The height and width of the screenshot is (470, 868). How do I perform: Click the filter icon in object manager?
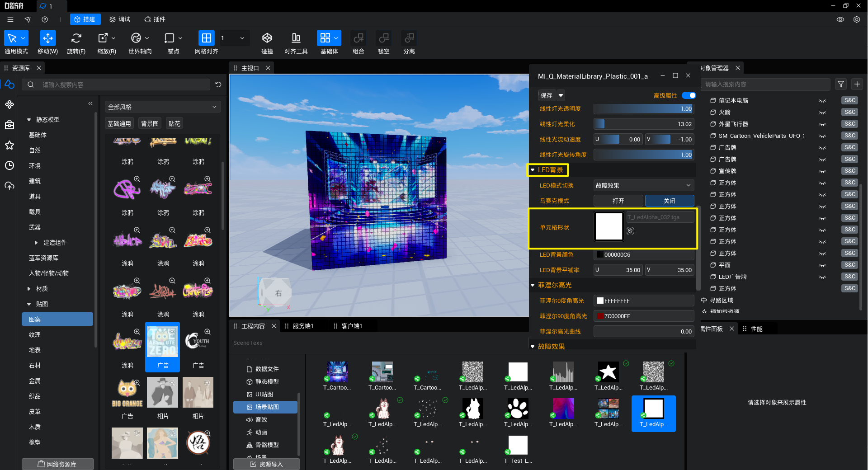841,84
